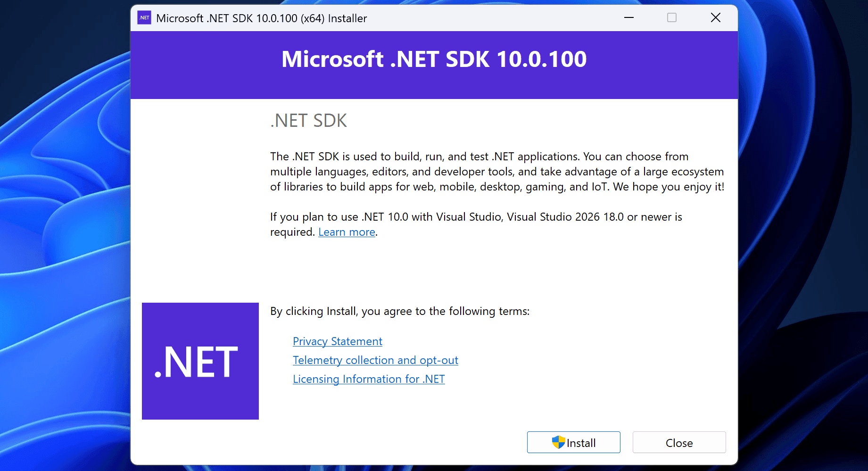Click the 'By clicking Install' terms text

(400, 311)
